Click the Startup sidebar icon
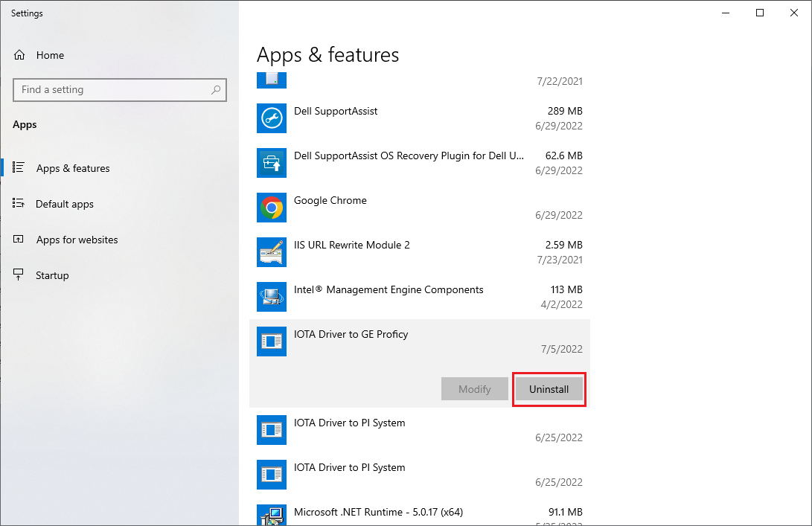 (19, 275)
